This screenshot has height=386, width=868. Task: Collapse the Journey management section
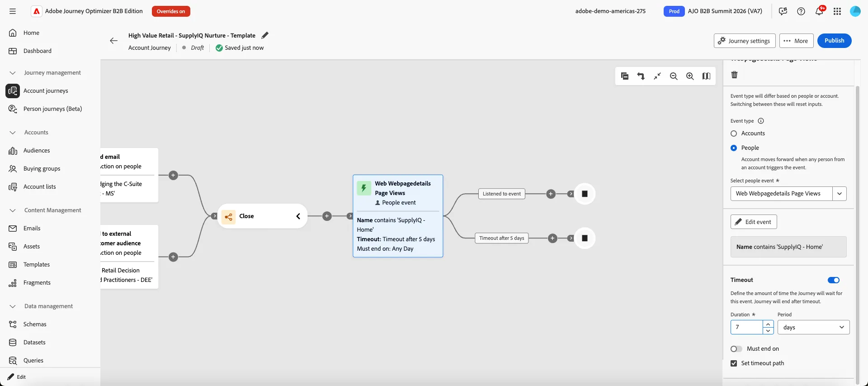click(13, 73)
